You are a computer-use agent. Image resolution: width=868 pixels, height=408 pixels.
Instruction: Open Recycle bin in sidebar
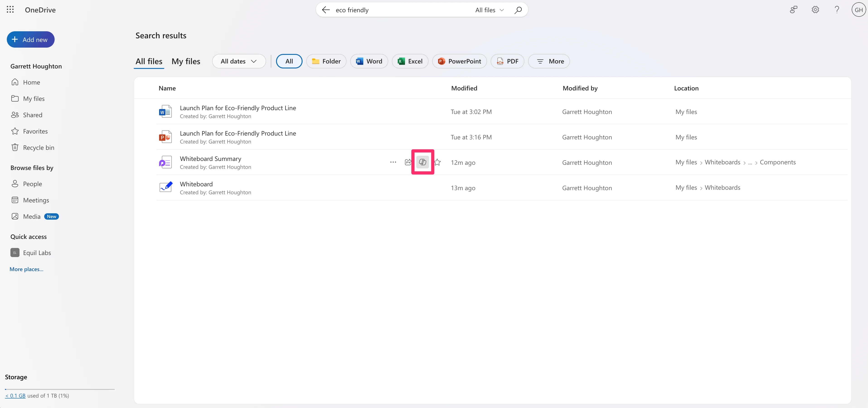[38, 148]
